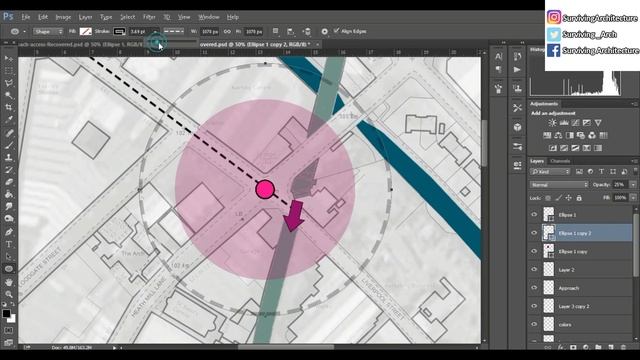This screenshot has width=640, height=360.
Task: Toggle the Align Edges checkbox
Action: point(336,31)
